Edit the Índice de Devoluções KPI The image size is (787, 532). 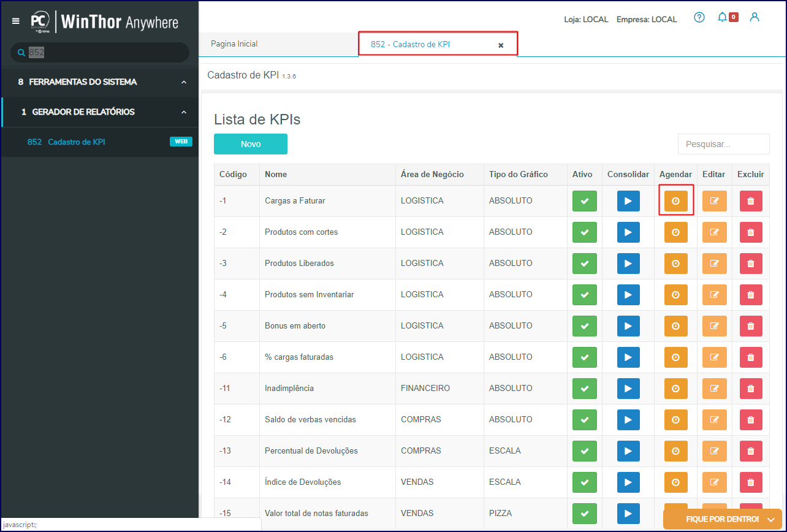point(715,482)
